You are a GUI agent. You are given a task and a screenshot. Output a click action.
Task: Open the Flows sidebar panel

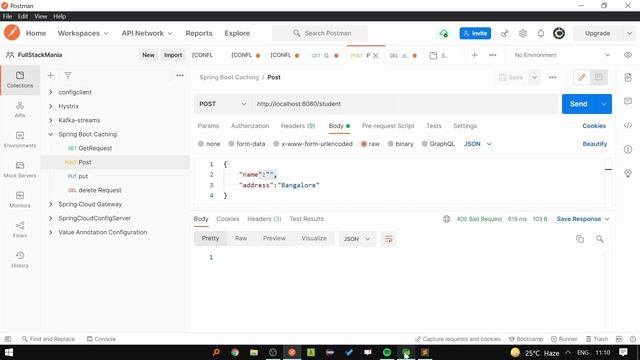pyautogui.click(x=20, y=229)
